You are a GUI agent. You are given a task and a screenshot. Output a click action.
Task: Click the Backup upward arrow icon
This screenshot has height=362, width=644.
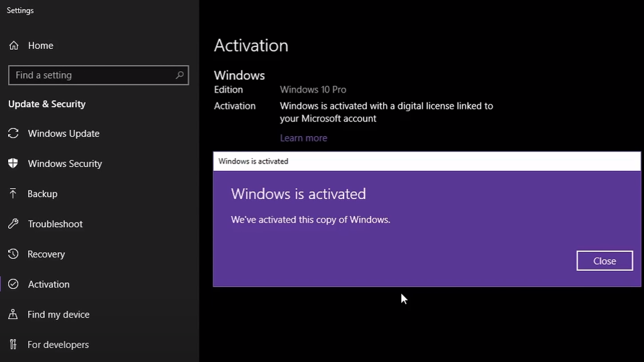[13, 194]
